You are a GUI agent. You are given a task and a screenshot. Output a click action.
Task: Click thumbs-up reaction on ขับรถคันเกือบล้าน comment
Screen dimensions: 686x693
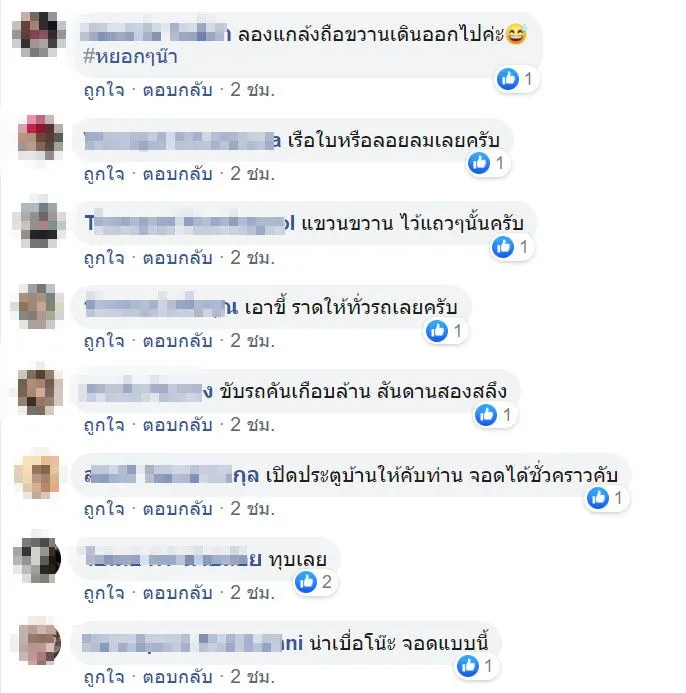486,415
